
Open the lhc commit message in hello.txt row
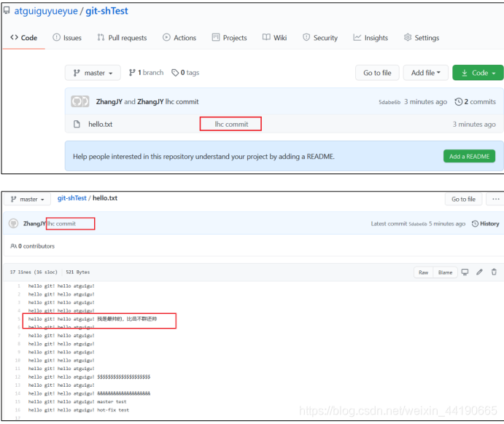pyautogui.click(x=231, y=125)
